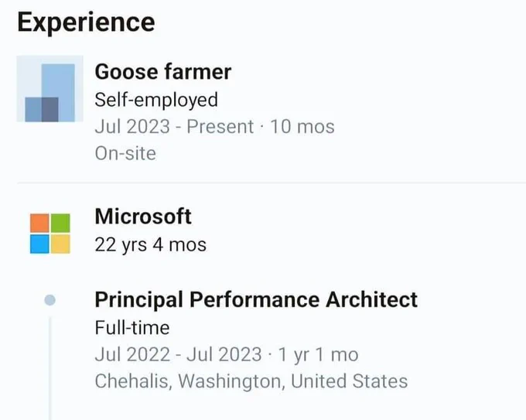Click the Goose farmer placeholder company icon

[x=50, y=89]
